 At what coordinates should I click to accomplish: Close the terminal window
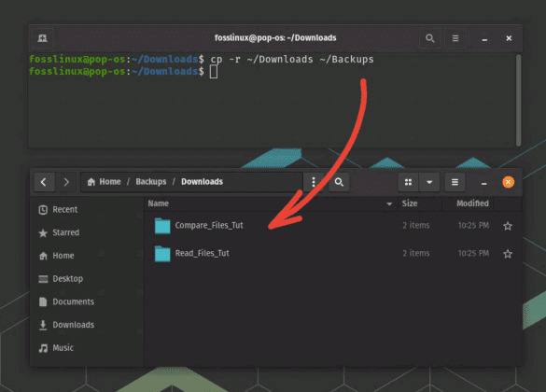(509, 38)
